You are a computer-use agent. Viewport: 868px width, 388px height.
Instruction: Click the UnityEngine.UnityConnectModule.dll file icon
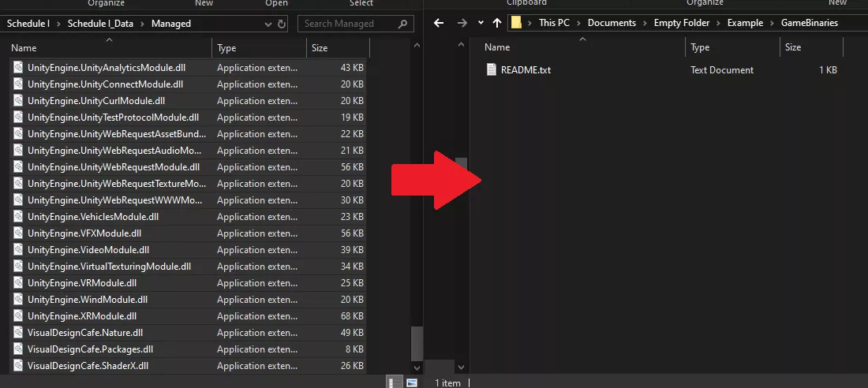pos(18,84)
